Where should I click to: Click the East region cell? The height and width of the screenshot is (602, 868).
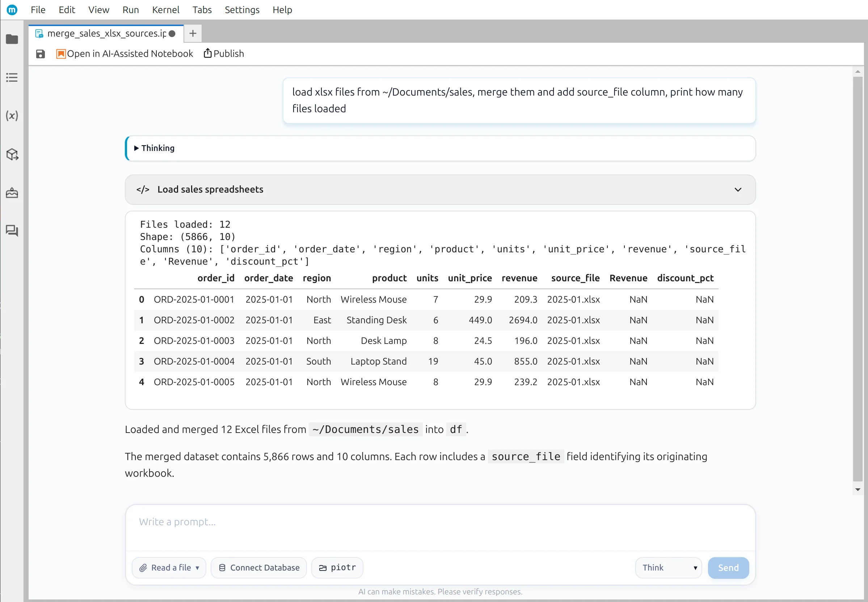tap(322, 320)
